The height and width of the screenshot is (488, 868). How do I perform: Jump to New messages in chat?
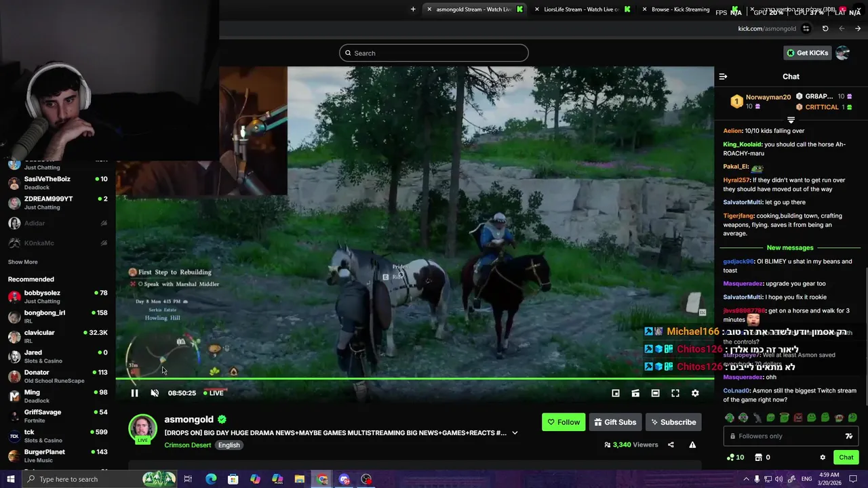coord(790,247)
